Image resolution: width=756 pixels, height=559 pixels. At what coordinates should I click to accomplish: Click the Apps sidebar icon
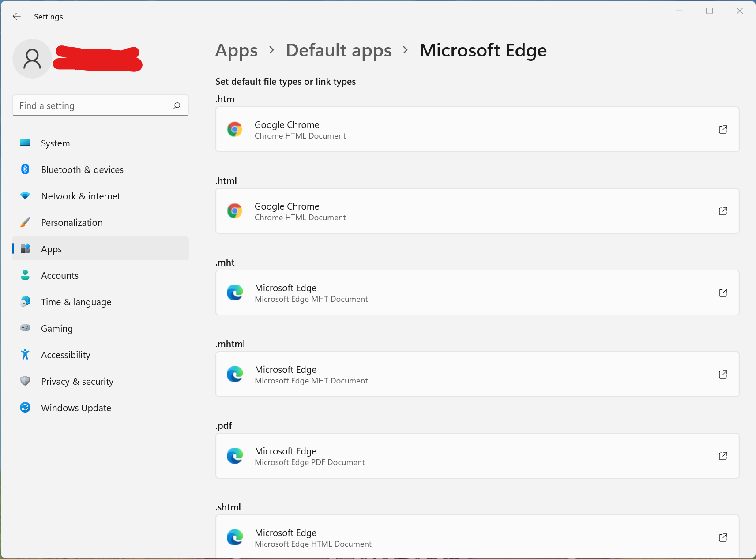(25, 249)
